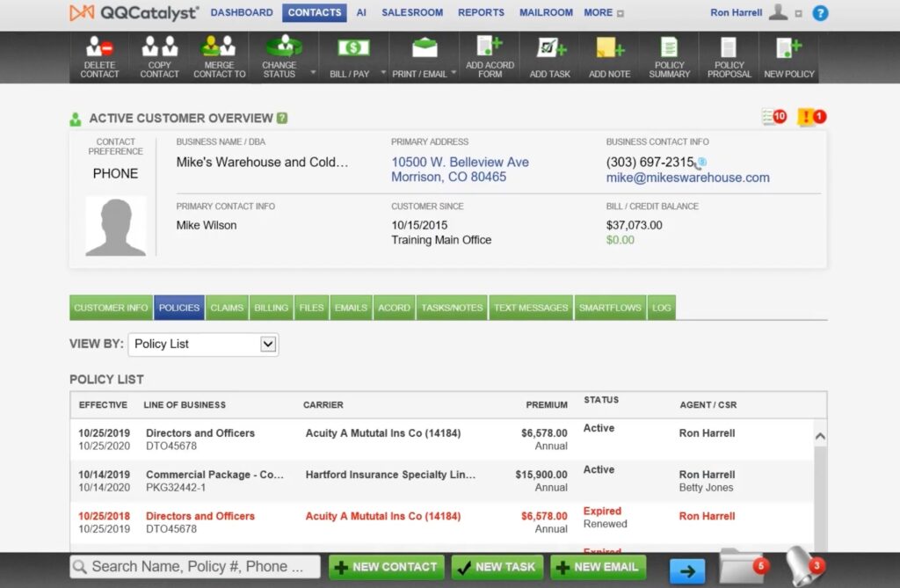This screenshot has width=900, height=588.
Task: Click the Ron Harrell user name
Action: [736, 12]
